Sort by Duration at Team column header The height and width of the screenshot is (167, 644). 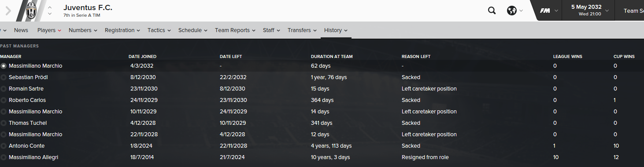coord(332,57)
